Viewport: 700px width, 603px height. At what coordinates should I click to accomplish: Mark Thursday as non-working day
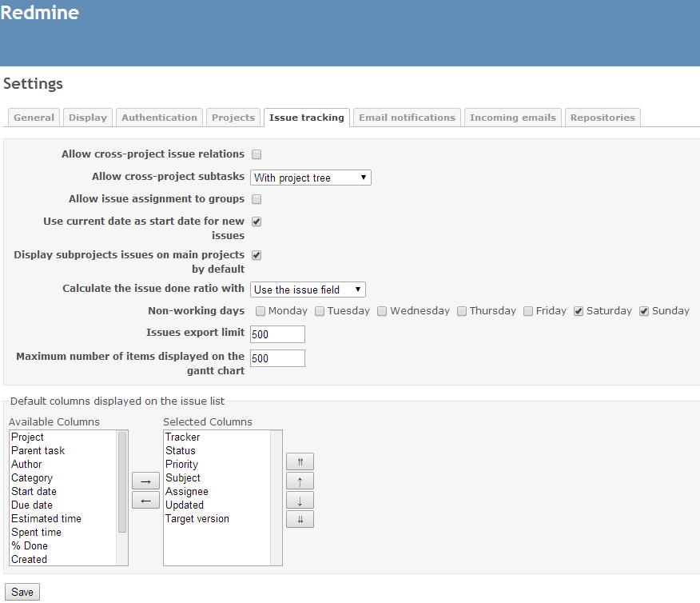coord(462,311)
